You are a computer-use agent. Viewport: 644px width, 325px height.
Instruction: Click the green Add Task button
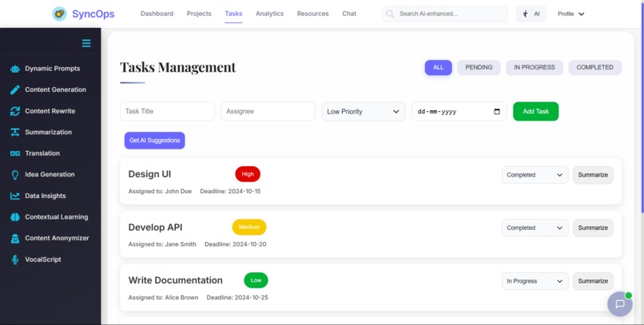click(535, 112)
